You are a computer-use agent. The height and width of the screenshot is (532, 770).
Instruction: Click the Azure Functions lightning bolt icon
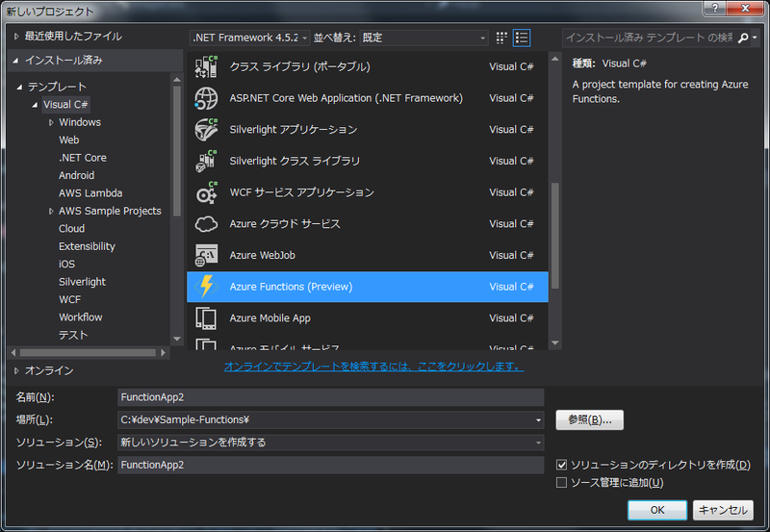coord(206,287)
